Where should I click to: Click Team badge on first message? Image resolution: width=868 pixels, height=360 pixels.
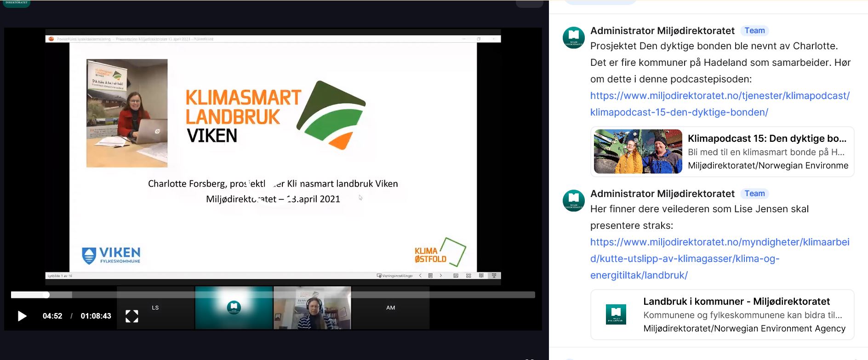click(x=754, y=31)
